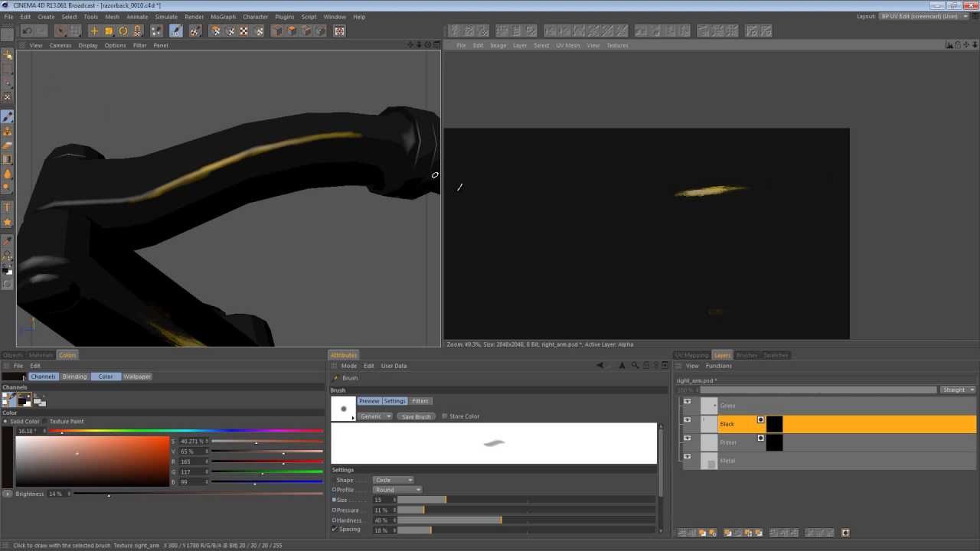Screen dimensions: 980x551
Task: Click the viewport move-camera icon beside Panel menu
Action: pyautogui.click(x=410, y=45)
